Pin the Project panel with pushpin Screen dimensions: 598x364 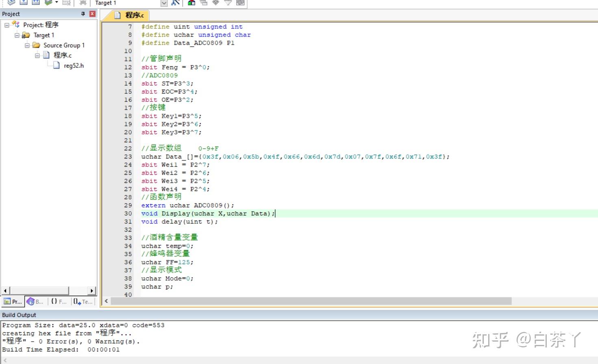click(83, 14)
